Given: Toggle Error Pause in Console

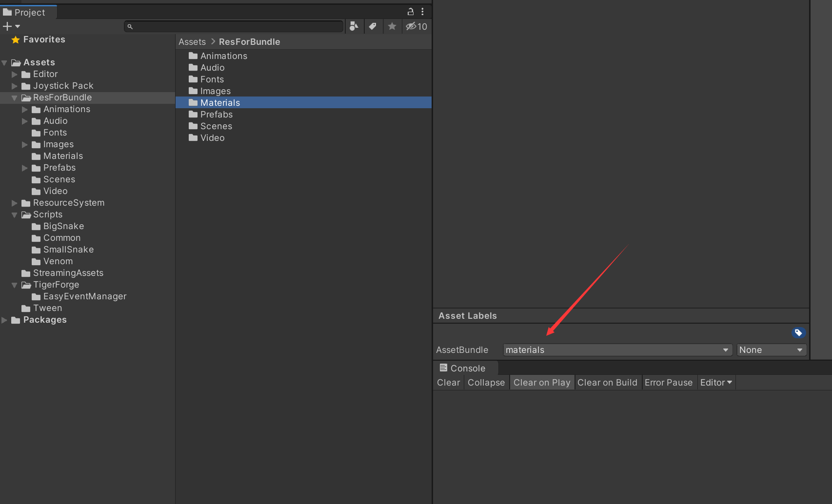Looking at the screenshot, I should (x=668, y=383).
